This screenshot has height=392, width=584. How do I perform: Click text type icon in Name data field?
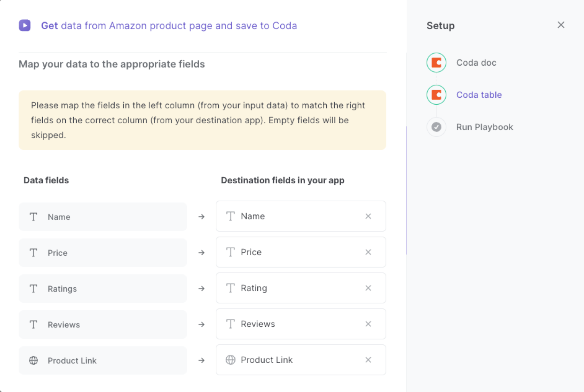(x=34, y=217)
